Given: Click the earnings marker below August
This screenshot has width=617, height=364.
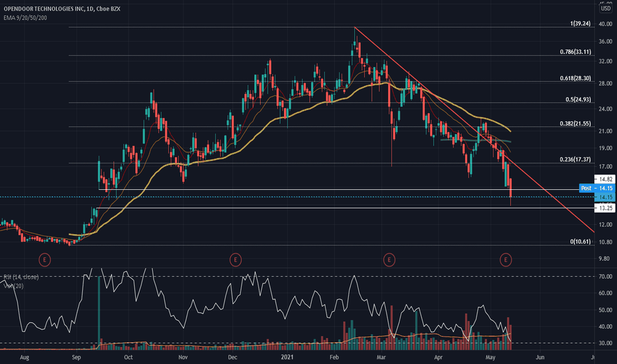Looking at the screenshot, I should click(x=44, y=259).
